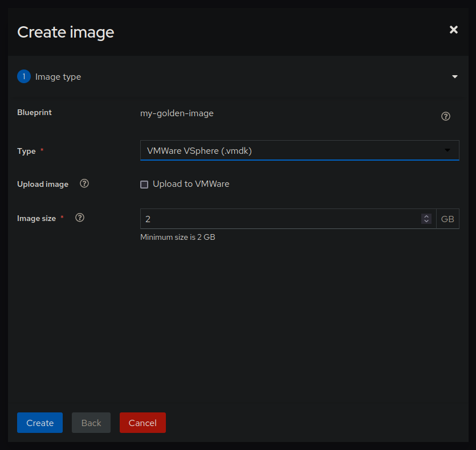Enable the Upload to VMWare checkbox
The width and height of the screenshot is (476, 450).
pyautogui.click(x=144, y=184)
